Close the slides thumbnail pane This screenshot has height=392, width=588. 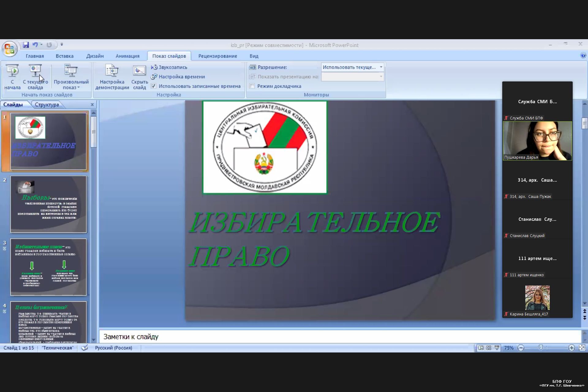pyautogui.click(x=92, y=104)
